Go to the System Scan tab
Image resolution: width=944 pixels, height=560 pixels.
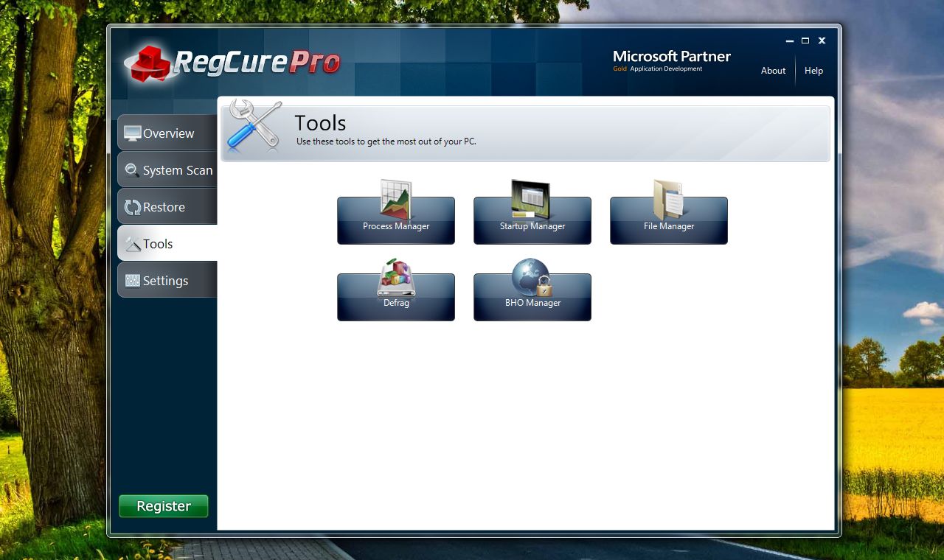167,169
